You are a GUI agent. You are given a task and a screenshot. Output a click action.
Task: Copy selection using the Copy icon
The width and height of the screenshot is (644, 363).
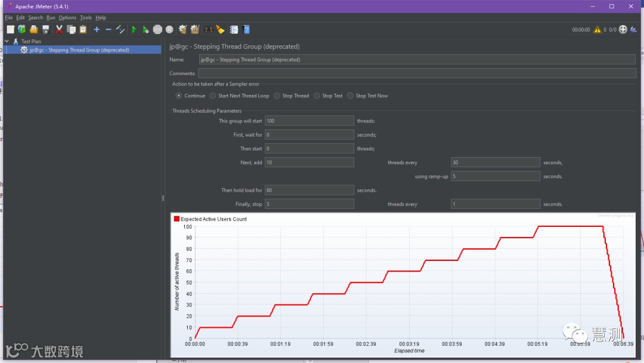coord(71,29)
